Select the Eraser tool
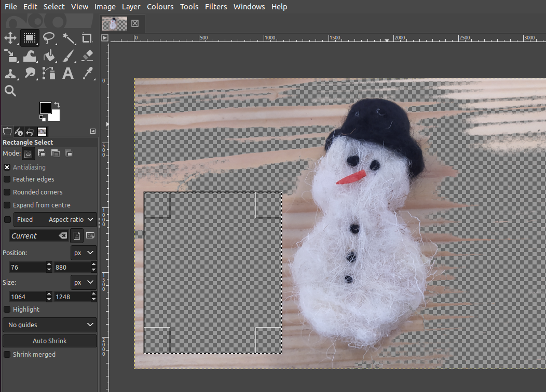The width and height of the screenshot is (546, 392). tap(87, 56)
